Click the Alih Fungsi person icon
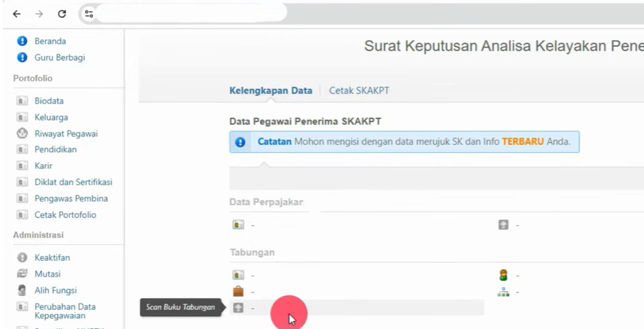644x329 pixels. [x=22, y=290]
